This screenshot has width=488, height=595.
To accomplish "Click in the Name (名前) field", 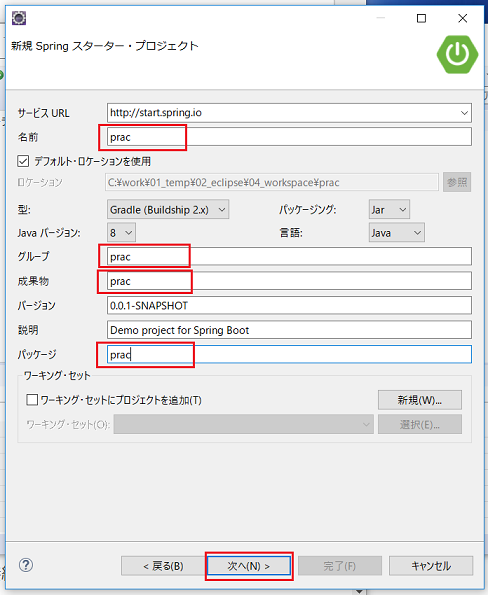I will (x=289, y=137).
